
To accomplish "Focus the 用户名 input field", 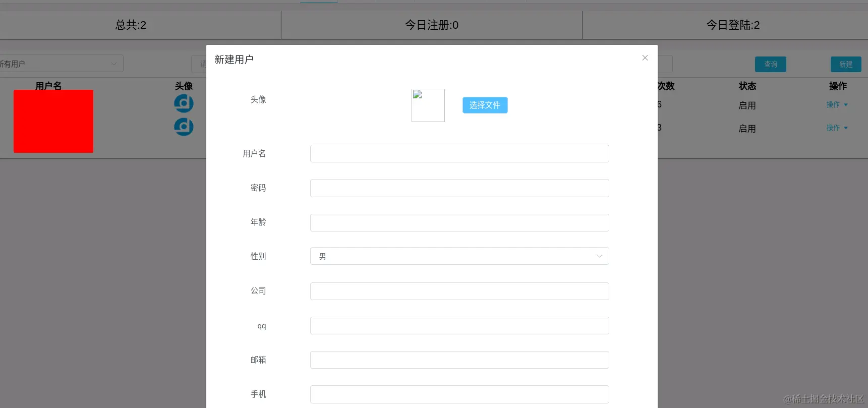I will tap(459, 154).
